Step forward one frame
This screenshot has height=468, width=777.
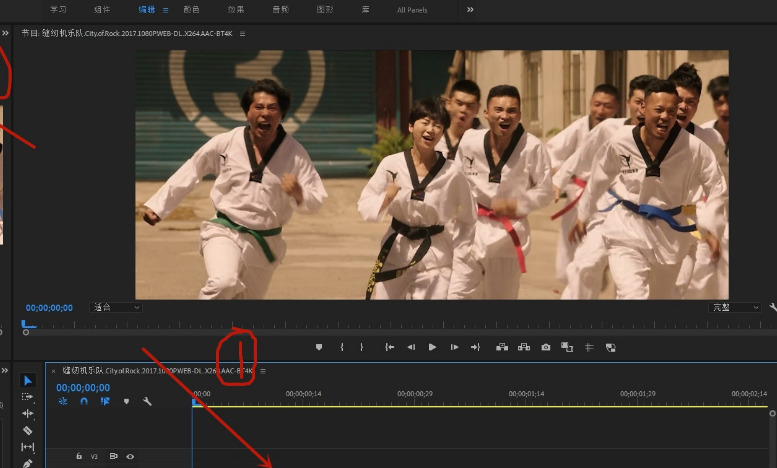click(x=454, y=347)
